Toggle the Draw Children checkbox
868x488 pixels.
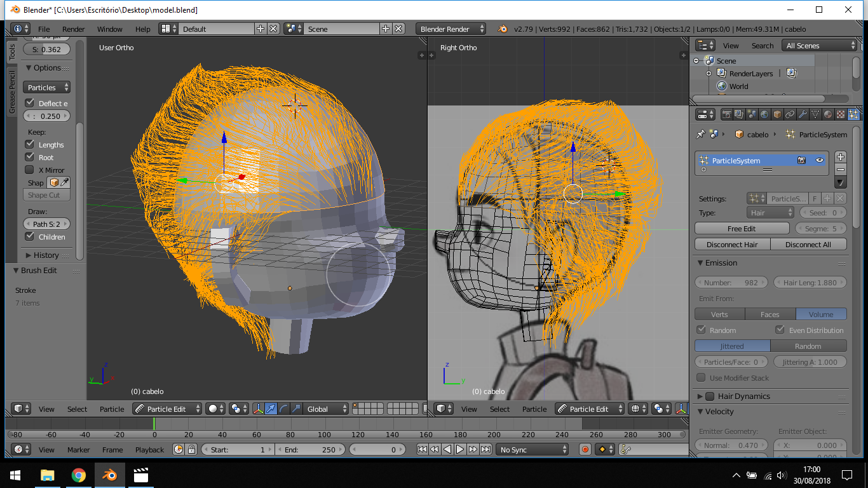(x=29, y=236)
